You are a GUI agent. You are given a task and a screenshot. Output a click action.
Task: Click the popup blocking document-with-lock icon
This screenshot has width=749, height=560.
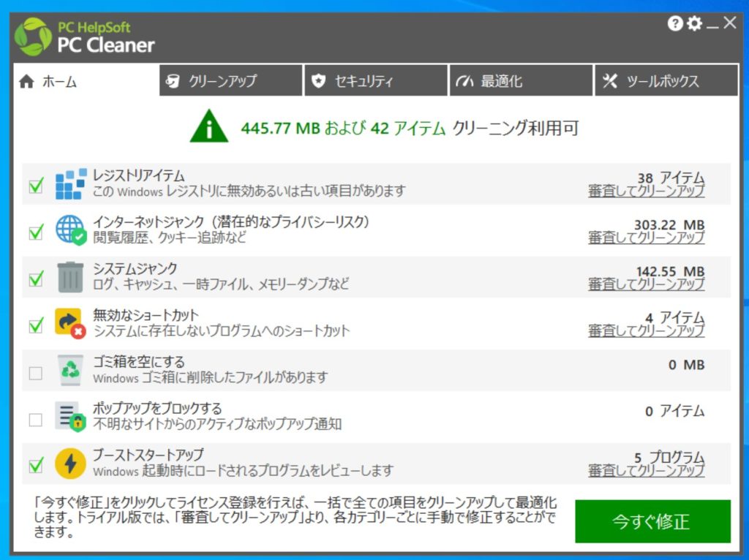point(69,417)
